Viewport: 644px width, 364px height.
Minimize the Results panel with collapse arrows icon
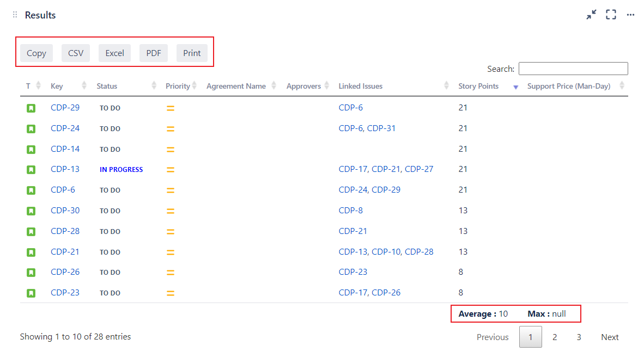[592, 15]
